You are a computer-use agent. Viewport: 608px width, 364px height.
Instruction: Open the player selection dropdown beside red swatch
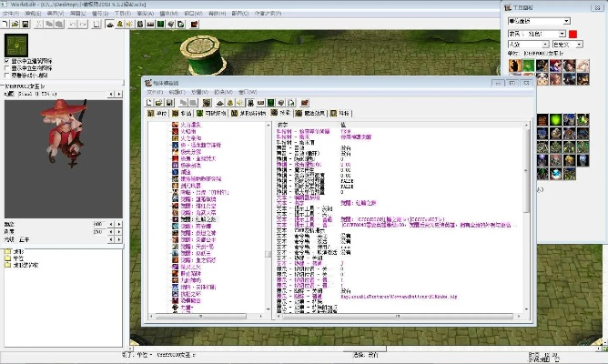(533, 33)
